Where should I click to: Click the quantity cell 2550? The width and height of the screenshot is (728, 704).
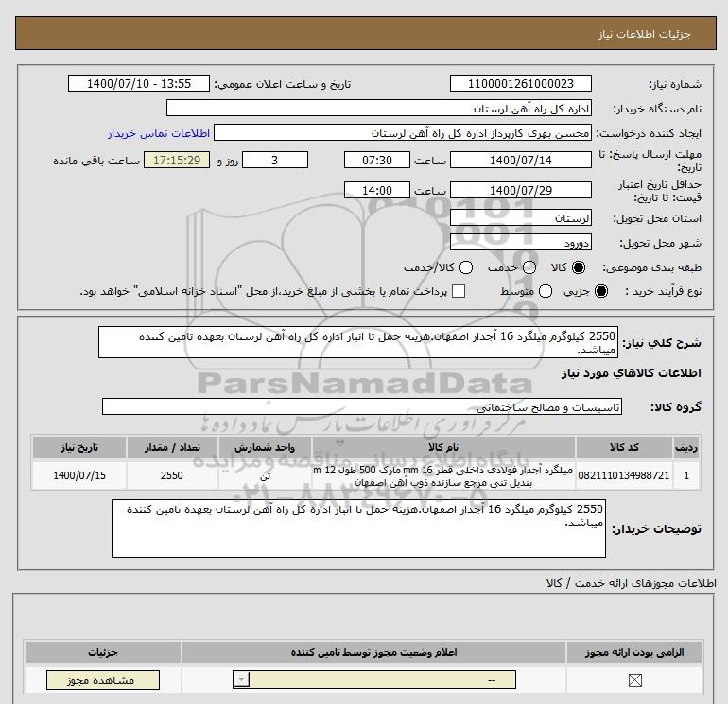pos(172,475)
